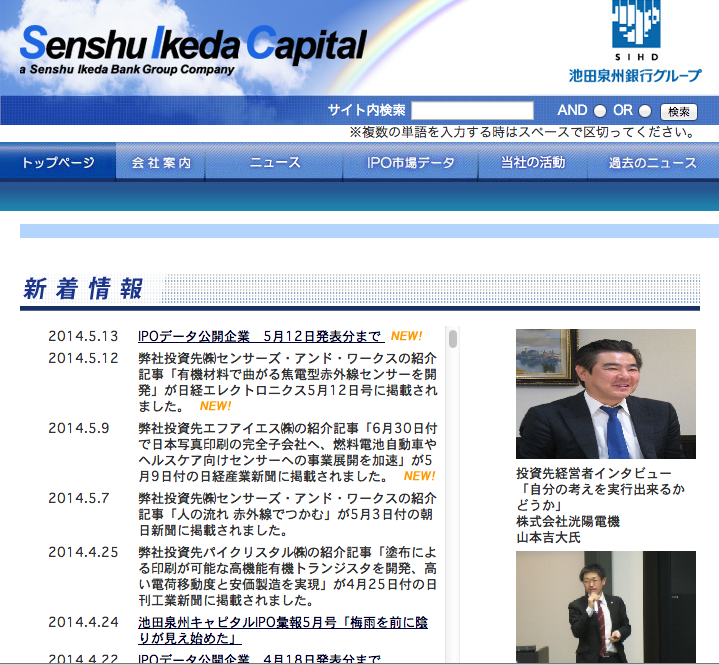The image size is (719, 665).
Task: Click the 検索 search button
Action: (x=679, y=111)
